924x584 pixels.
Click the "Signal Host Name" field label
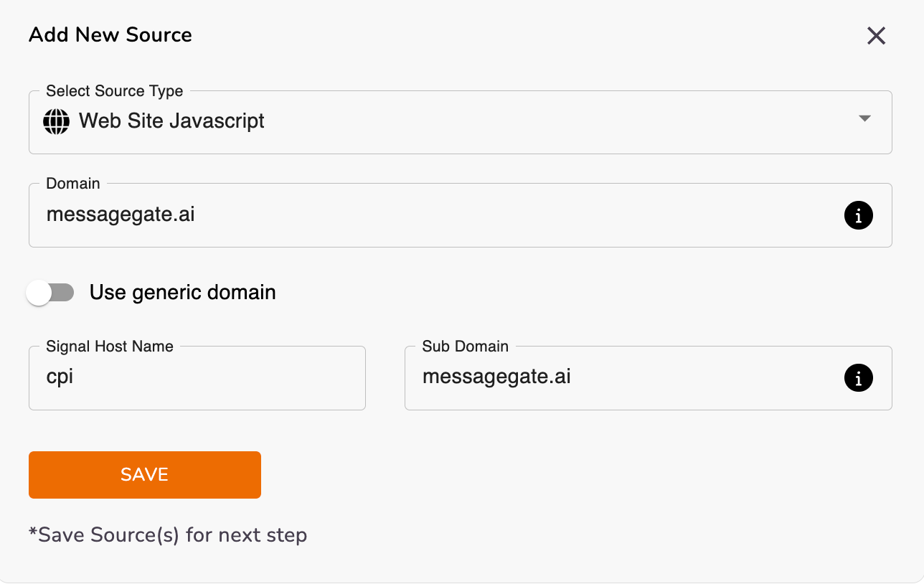tap(110, 347)
